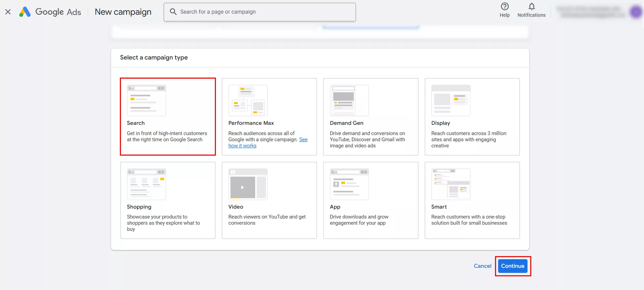
Task: Click the App campaign illustration
Action: (x=349, y=184)
